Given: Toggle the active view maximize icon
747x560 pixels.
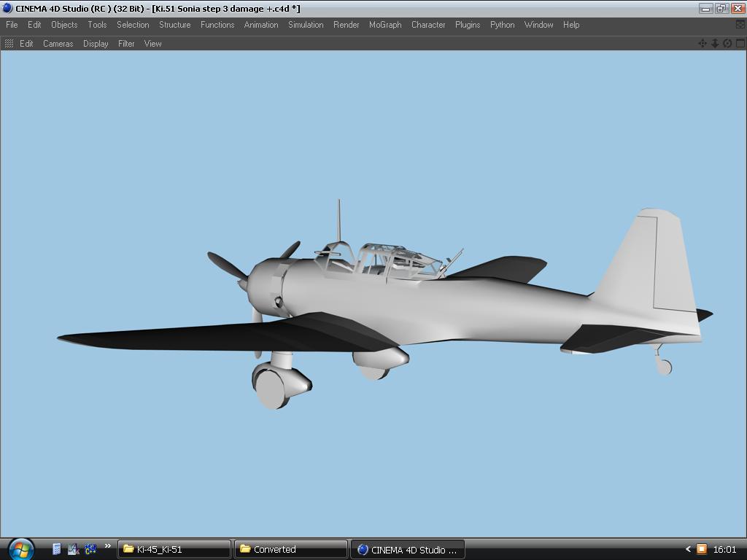Looking at the screenshot, I should (x=740, y=44).
